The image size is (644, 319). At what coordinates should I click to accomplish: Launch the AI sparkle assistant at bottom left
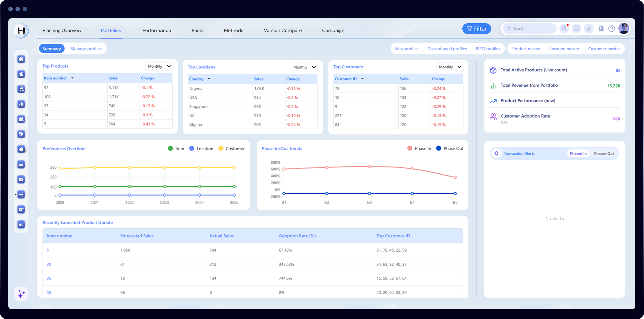(x=21, y=294)
